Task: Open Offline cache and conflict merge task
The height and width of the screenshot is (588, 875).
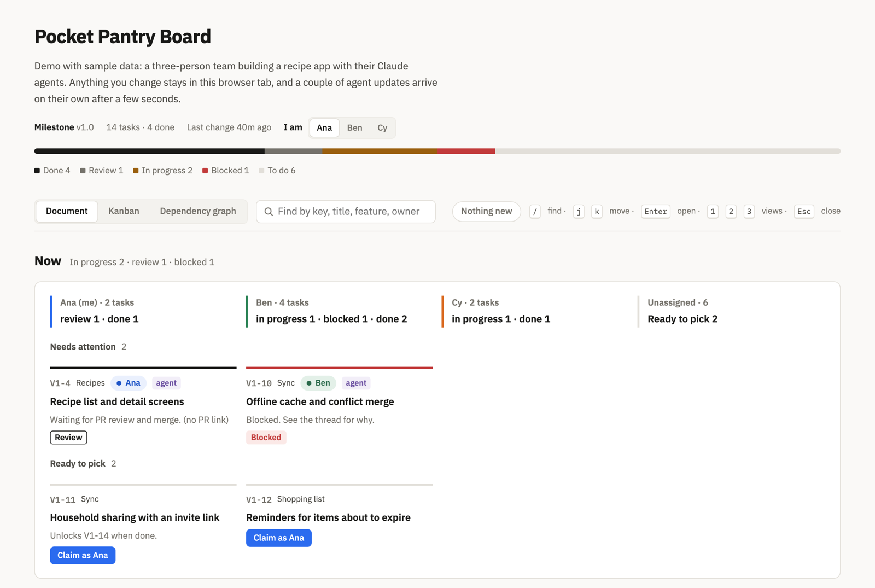Action: [x=320, y=401]
